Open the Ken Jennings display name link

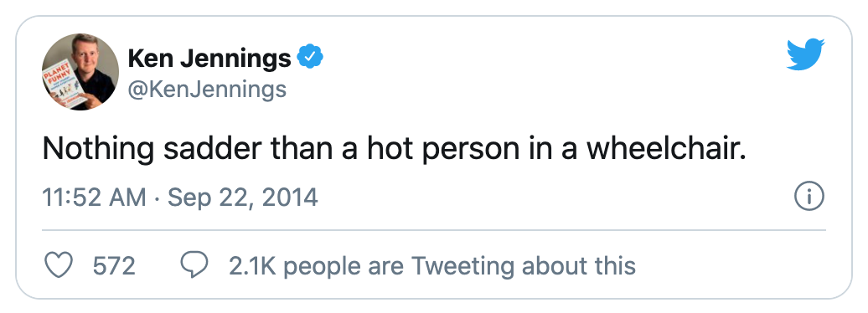coord(209,58)
